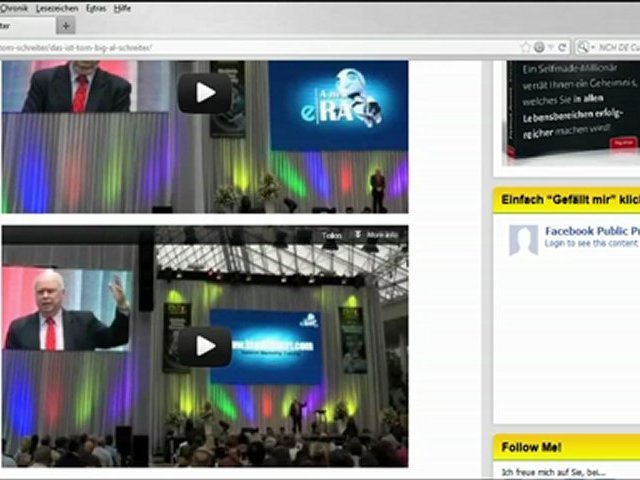Play the top video
Image resolution: width=640 pixels, height=480 pixels.
click(204, 93)
